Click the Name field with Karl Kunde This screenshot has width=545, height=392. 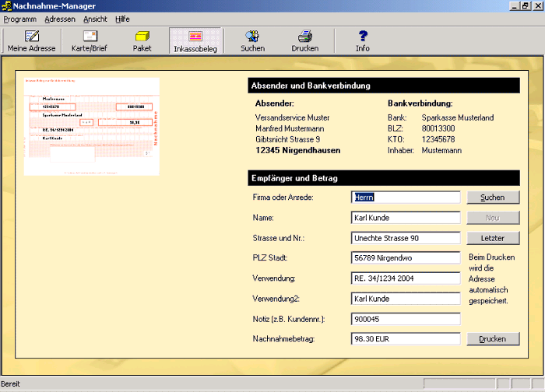click(406, 218)
